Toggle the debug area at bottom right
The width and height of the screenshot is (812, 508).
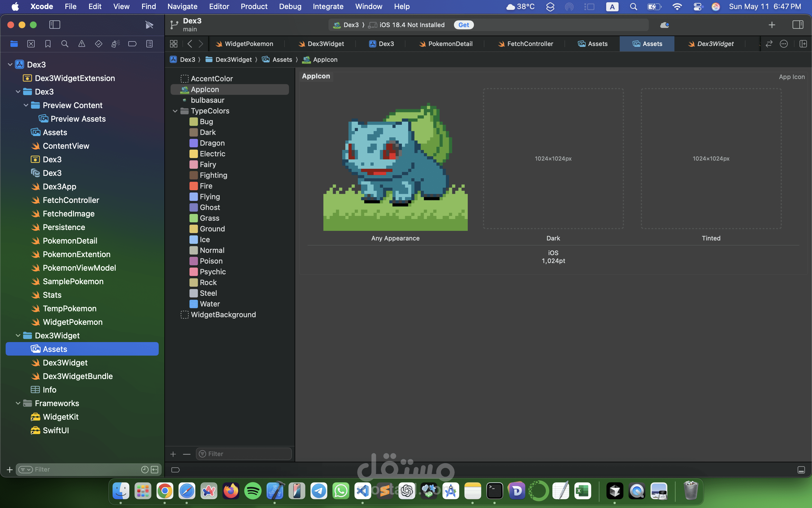(801, 470)
